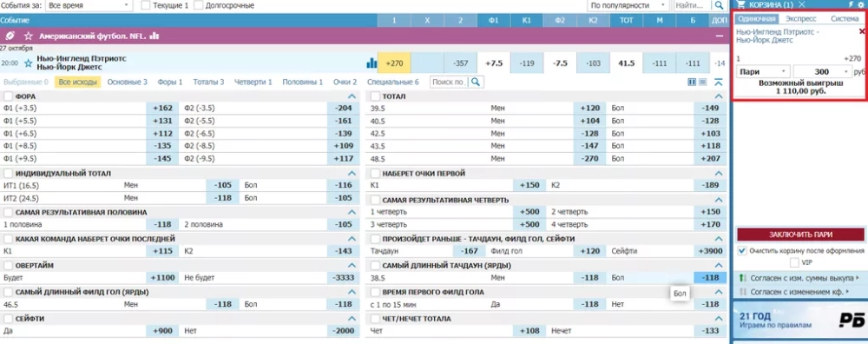868x344 pixels.
Task: Open the 21 ГОД rules banner
Action: pyautogui.click(x=800, y=321)
